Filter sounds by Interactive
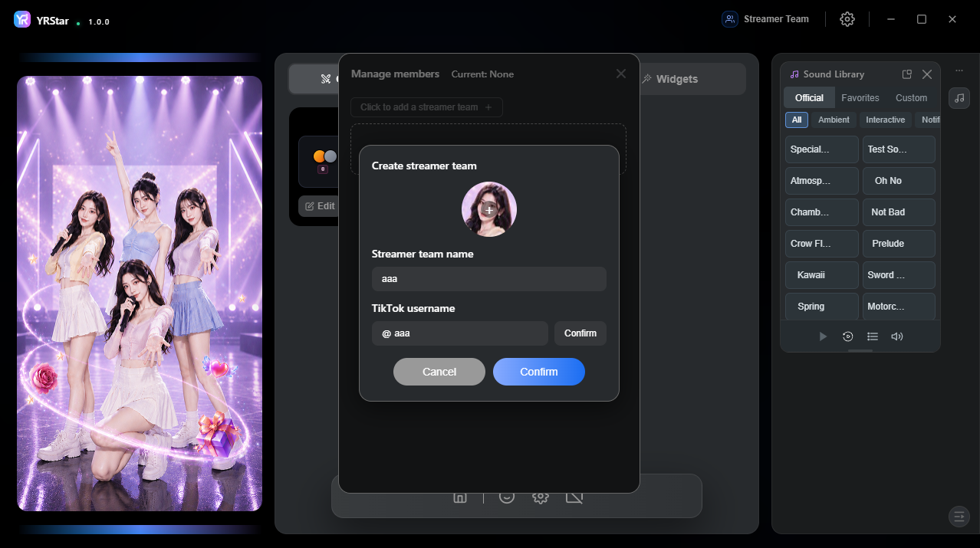980x548 pixels. [x=886, y=120]
